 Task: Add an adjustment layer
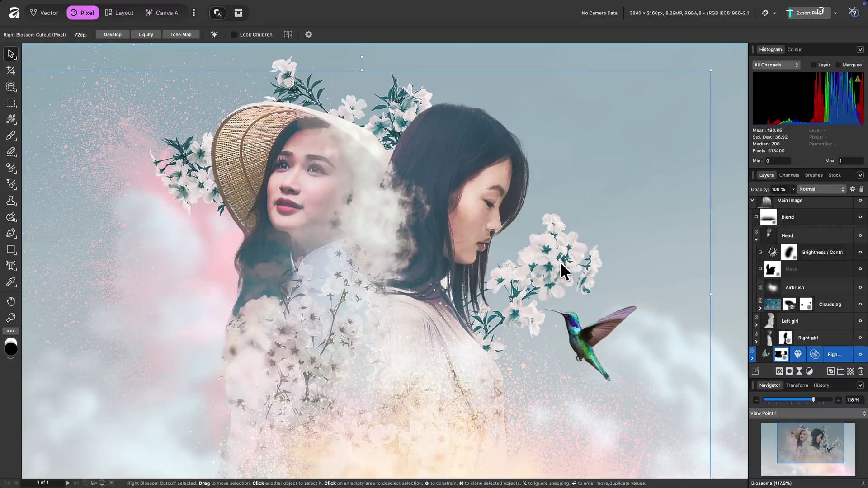click(x=799, y=371)
